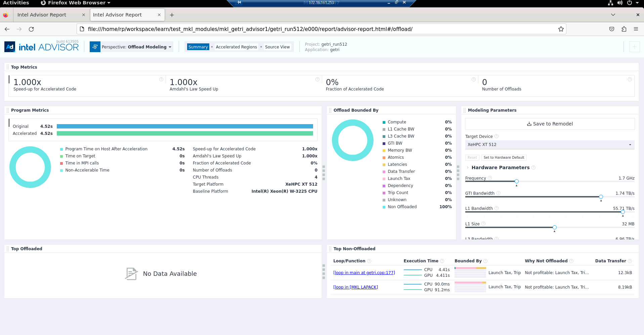Open the Perspective: Offload Modeling dropdown
Image resolution: width=644 pixels, height=335 pixels.
pyautogui.click(x=136, y=47)
